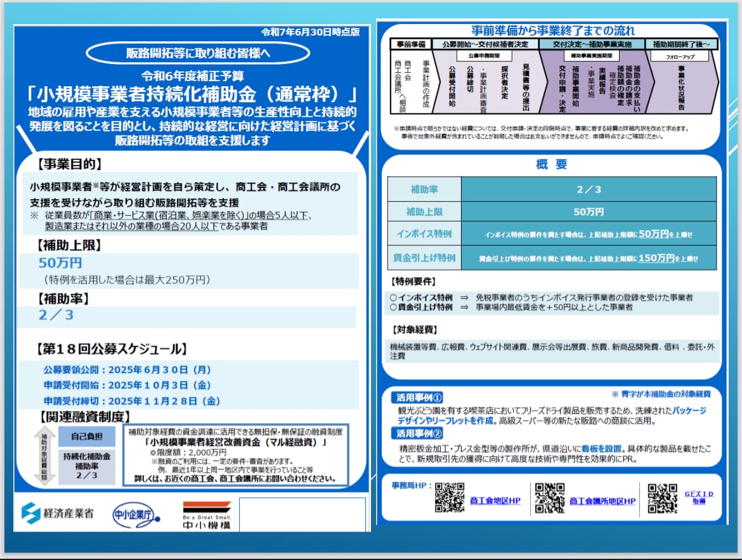Click the 概要 section heading
Image resolution: width=742 pixels, height=560 pixels.
point(551,164)
